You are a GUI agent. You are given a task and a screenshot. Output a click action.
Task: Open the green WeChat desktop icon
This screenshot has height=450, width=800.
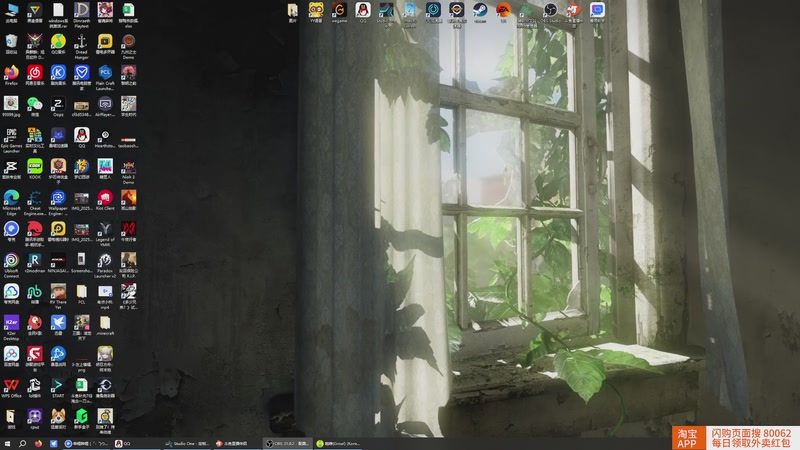[x=35, y=106]
